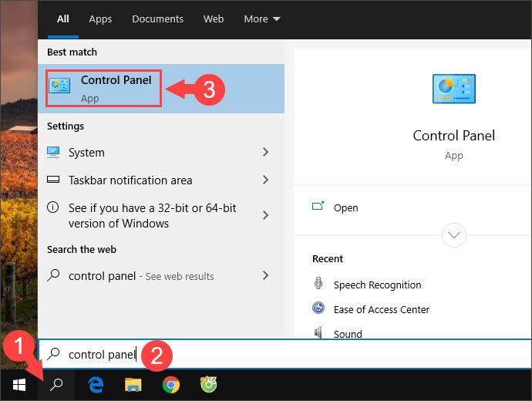Screen dimensions: 532x401
Task: Expand the Taskbar notification area chevron
Action: (x=265, y=180)
